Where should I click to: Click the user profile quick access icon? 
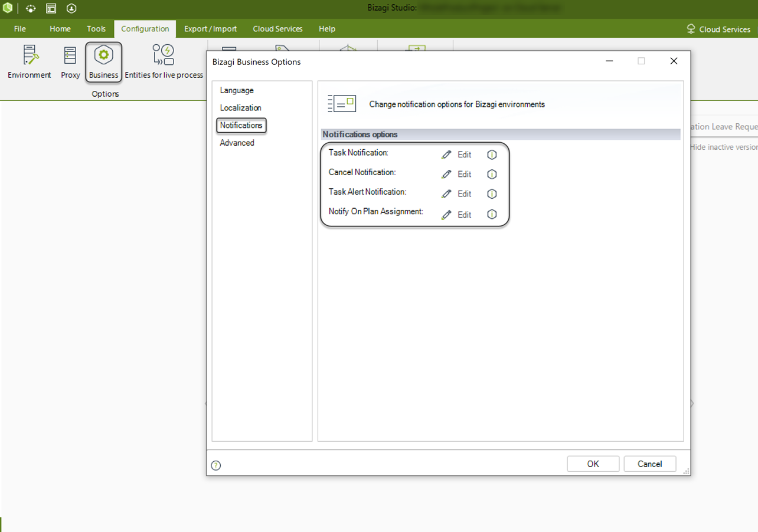coord(71,9)
